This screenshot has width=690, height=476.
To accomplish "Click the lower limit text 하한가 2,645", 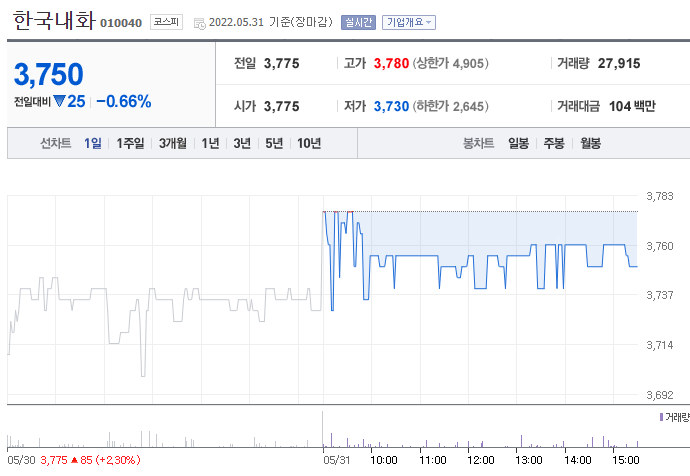I will (x=451, y=106).
